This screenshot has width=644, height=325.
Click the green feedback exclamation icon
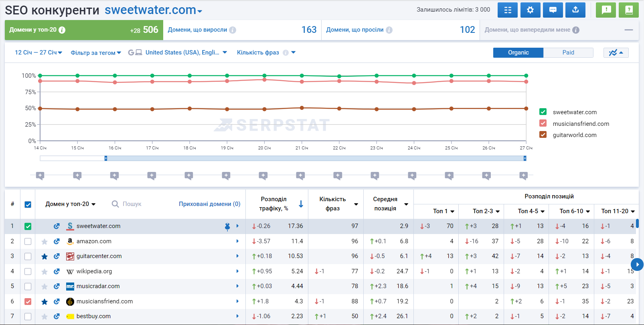point(606,10)
